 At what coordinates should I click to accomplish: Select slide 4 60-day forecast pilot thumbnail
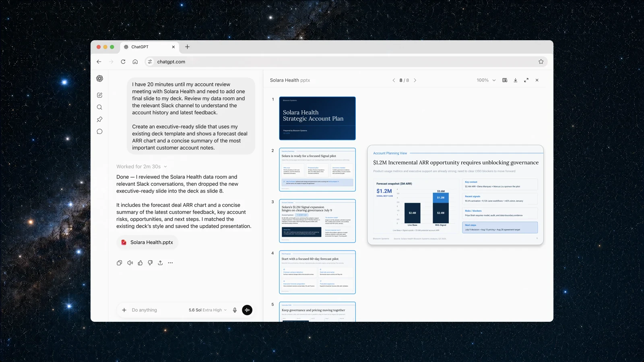(318, 272)
